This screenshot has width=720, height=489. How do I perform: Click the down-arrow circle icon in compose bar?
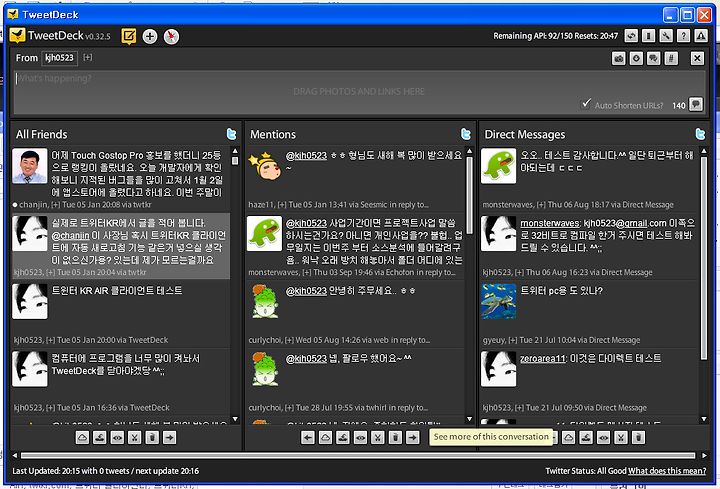click(x=636, y=58)
